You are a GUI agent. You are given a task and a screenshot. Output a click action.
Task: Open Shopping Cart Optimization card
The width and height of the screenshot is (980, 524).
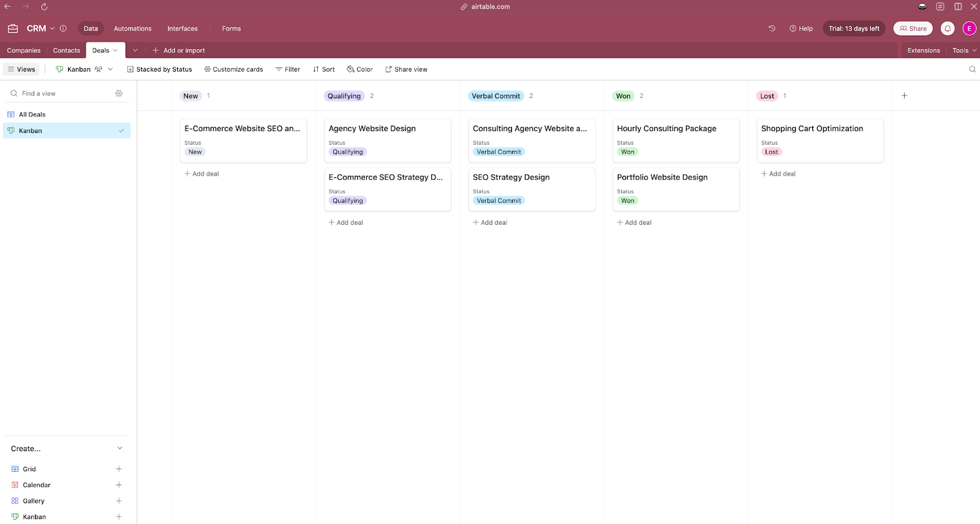[820, 140]
